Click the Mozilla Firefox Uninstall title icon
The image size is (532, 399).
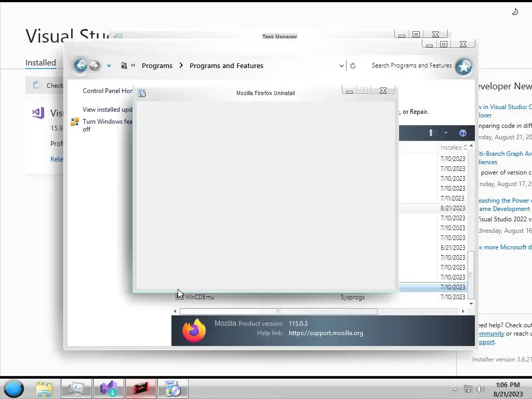[x=142, y=93]
